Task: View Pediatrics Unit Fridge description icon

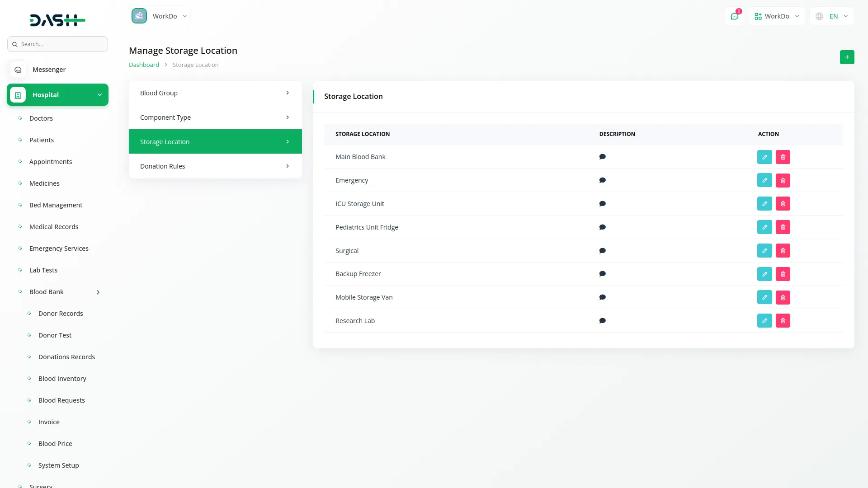Action: click(x=602, y=227)
